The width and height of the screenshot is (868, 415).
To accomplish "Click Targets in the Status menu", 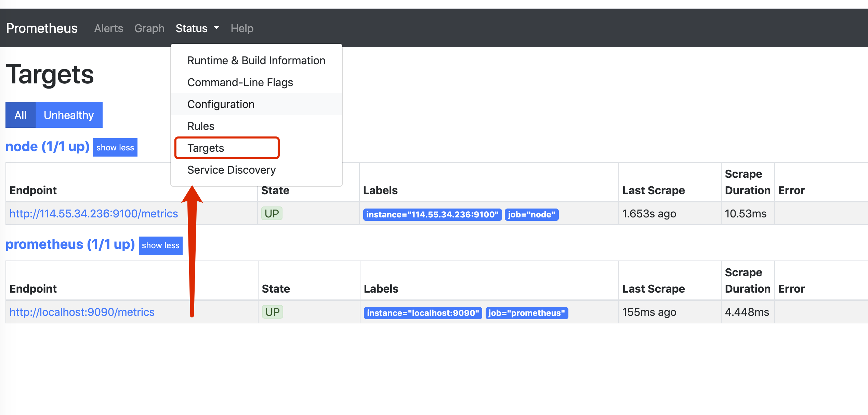I will (206, 148).
